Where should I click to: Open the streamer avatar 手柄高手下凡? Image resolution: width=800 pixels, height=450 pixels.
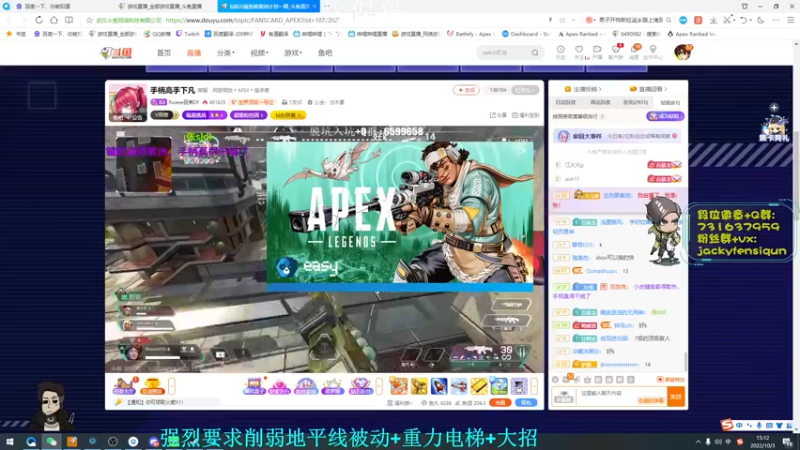128,102
